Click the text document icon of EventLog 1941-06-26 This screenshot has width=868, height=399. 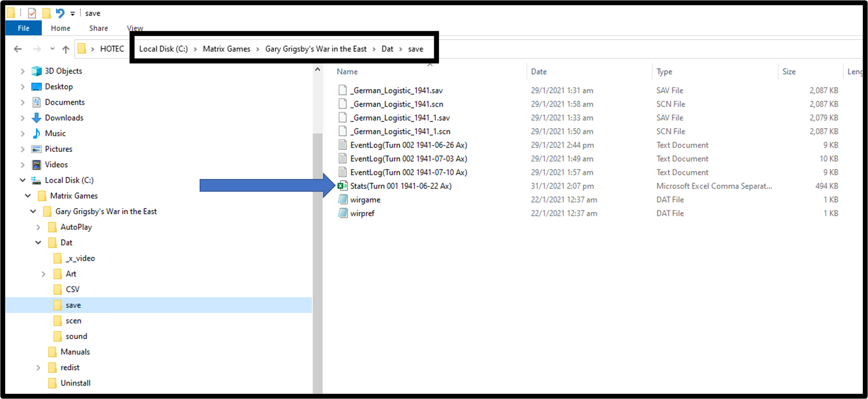pyautogui.click(x=343, y=145)
